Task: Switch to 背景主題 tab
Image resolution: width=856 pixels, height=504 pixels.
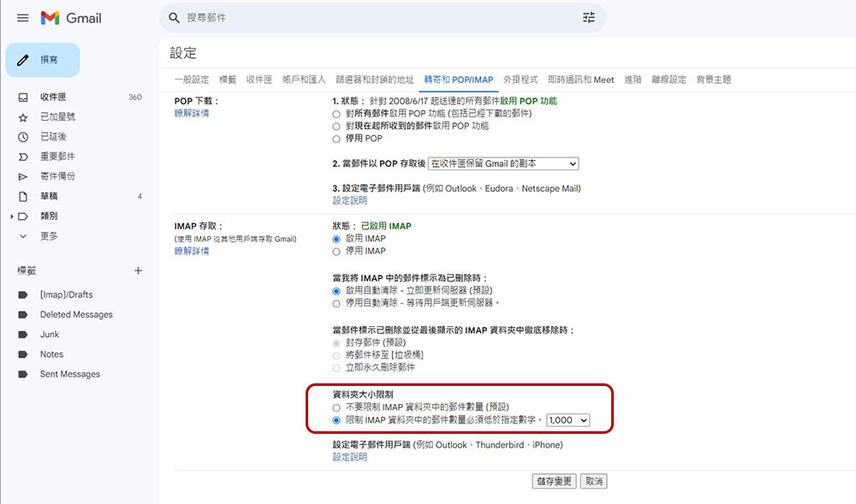Action: pos(714,80)
